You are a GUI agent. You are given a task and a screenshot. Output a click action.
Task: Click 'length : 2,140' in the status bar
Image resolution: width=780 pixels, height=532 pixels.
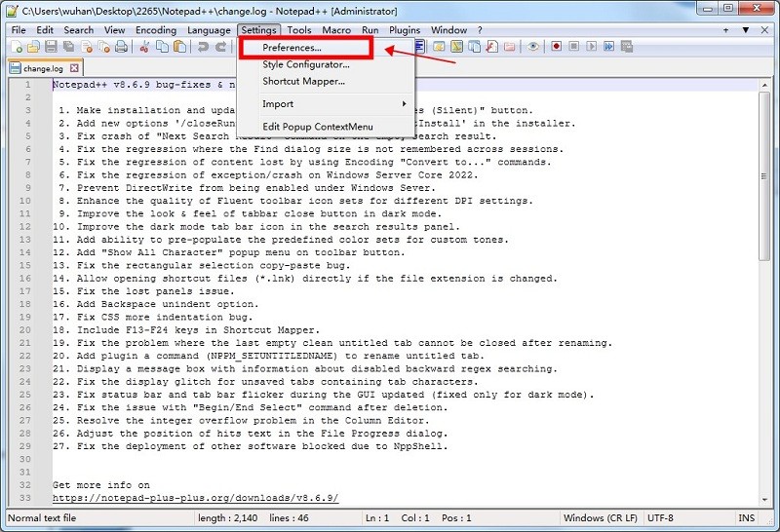pos(227,518)
